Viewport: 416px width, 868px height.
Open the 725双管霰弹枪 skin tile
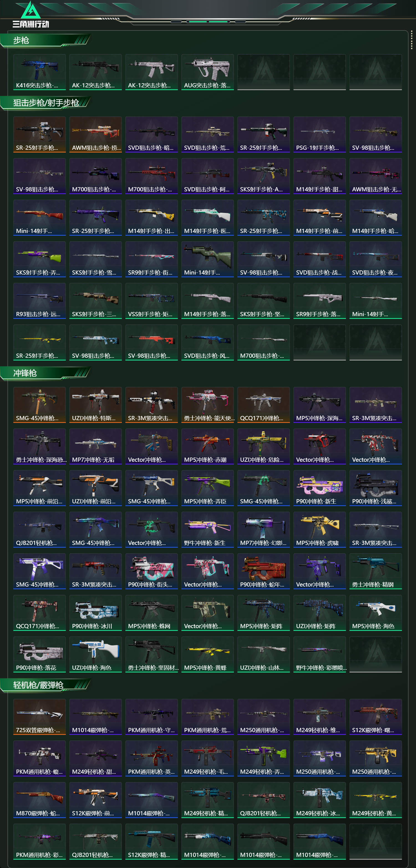39,717
